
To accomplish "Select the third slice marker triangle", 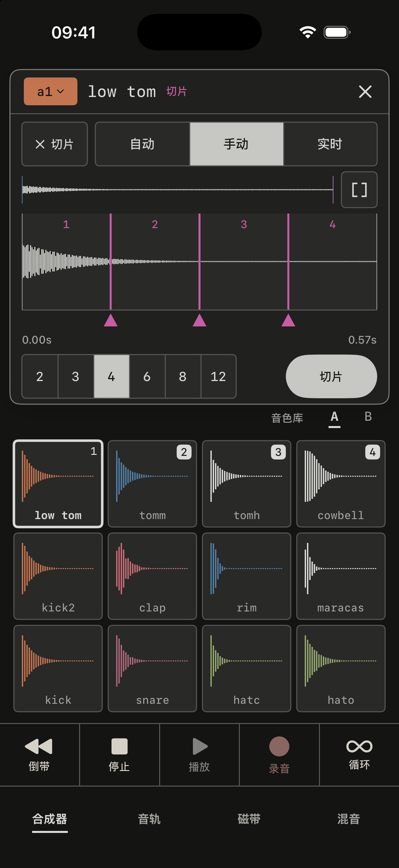I will pos(288,320).
